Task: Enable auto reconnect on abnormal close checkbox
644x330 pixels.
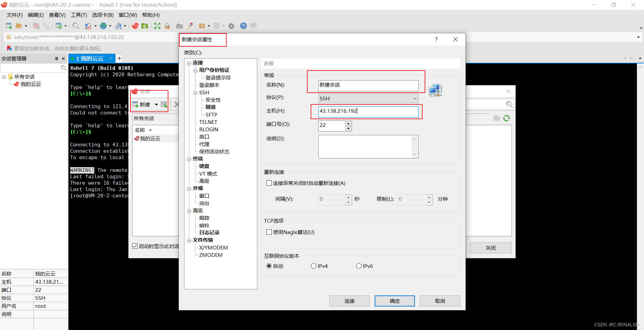Action: click(x=269, y=183)
